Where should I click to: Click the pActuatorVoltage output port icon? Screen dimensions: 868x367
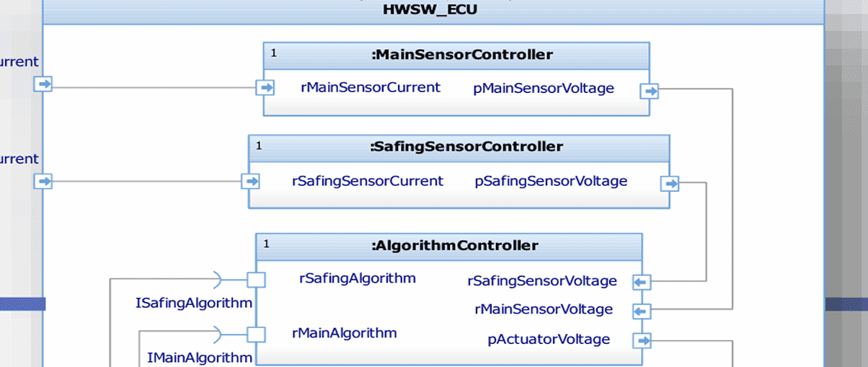click(641, 340)
